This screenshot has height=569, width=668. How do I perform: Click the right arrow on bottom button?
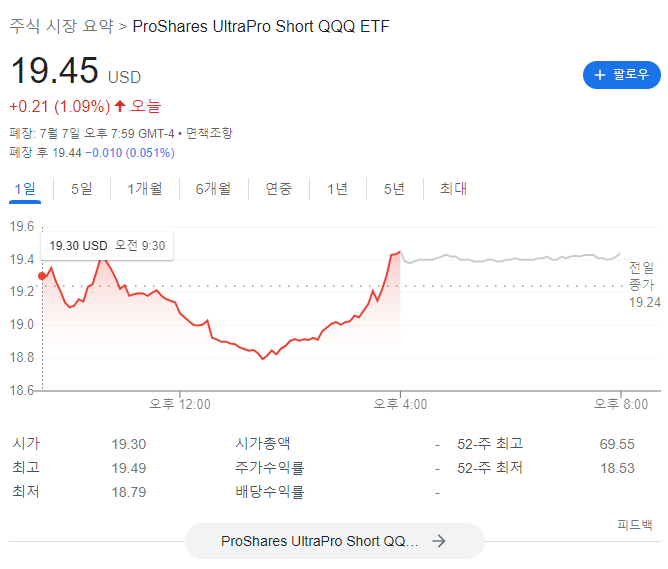click(x=439, y=541)
